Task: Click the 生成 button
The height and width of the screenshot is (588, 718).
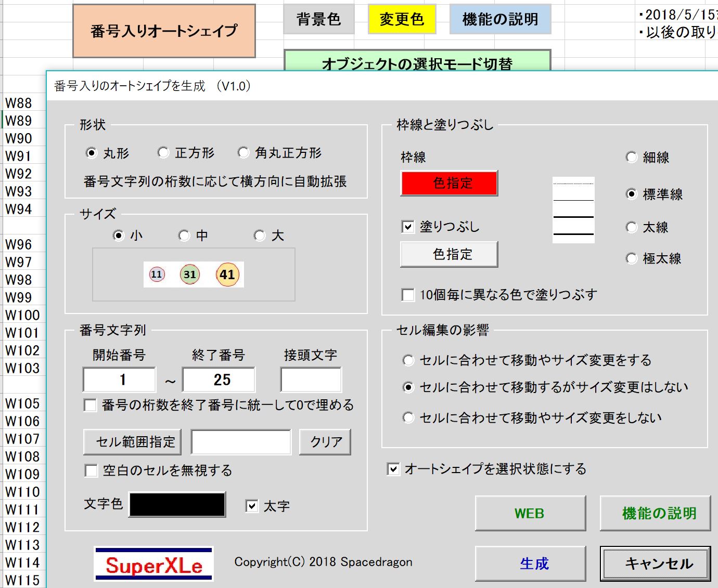Action: point(530,564)
